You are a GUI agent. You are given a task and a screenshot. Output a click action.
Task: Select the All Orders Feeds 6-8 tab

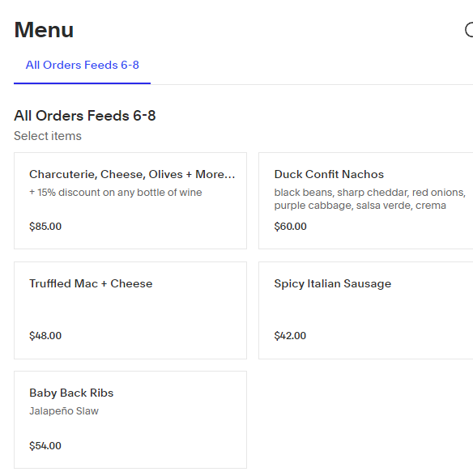click(83, 65)
